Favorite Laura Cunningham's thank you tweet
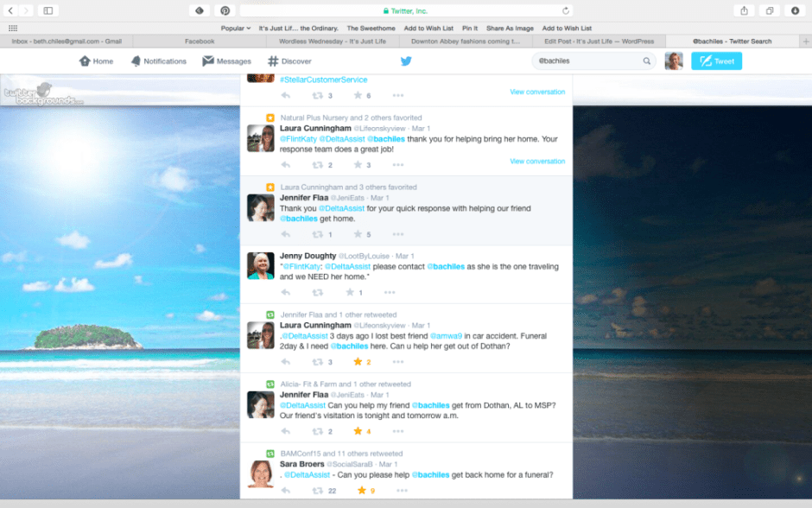 pos(358,165)
